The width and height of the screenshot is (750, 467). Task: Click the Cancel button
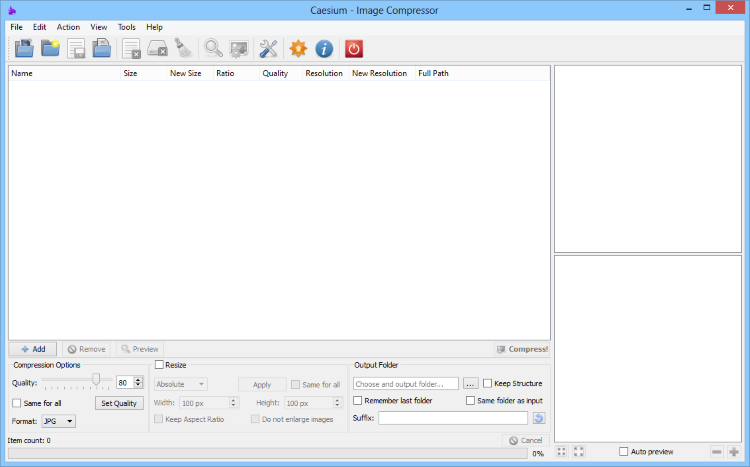(526, 440)
